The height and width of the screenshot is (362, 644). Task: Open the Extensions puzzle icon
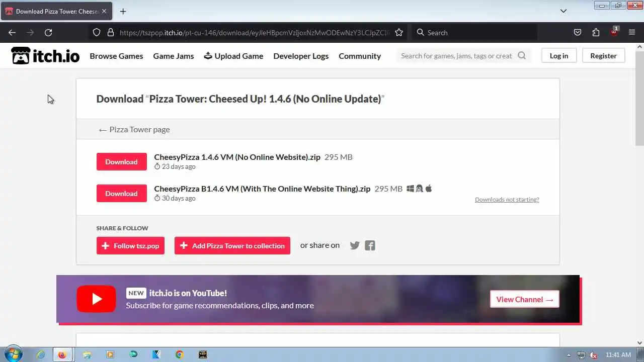point(596,33)
